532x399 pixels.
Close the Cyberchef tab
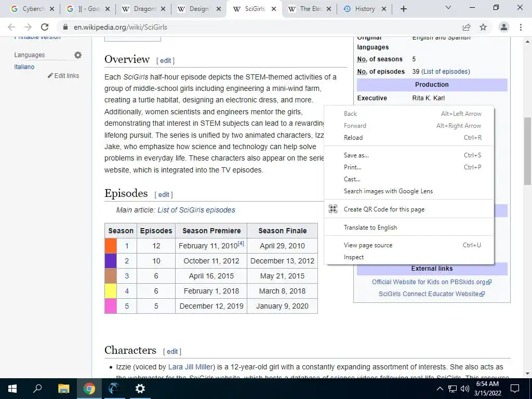52,9
